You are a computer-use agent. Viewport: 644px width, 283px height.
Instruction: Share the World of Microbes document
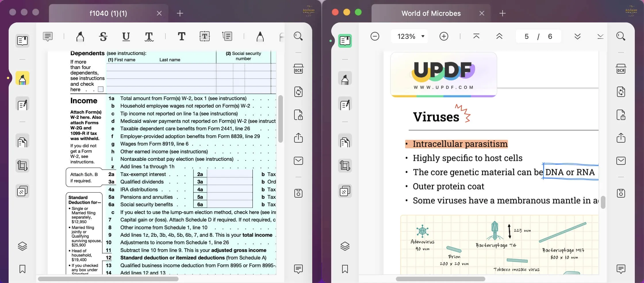pos(621,138)
